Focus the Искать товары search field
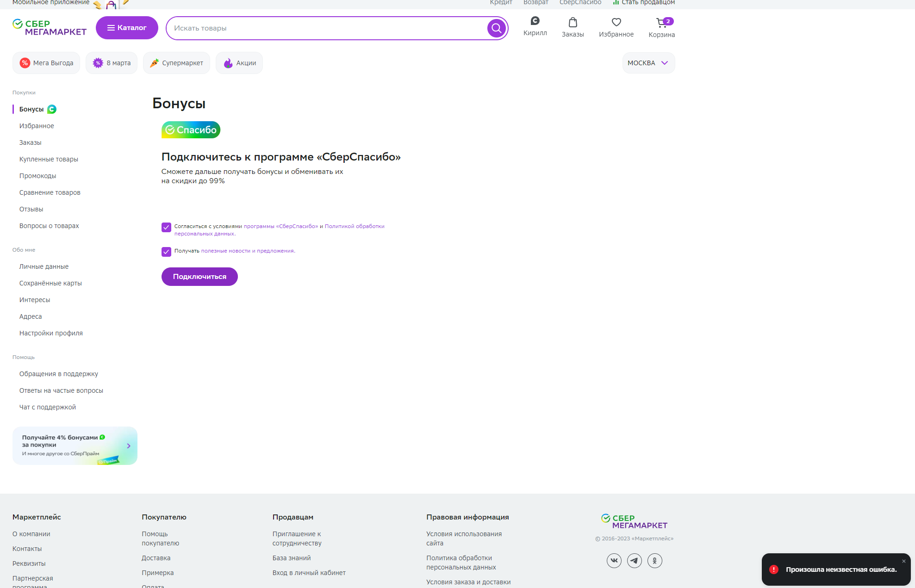Viewport: 915px width, 588px height. tap(326, 28)
